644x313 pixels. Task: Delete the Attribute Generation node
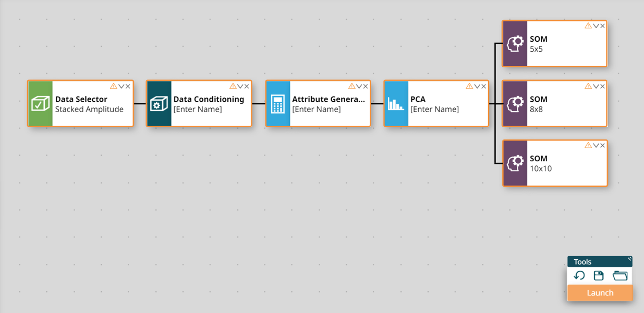tap(366, 86)
